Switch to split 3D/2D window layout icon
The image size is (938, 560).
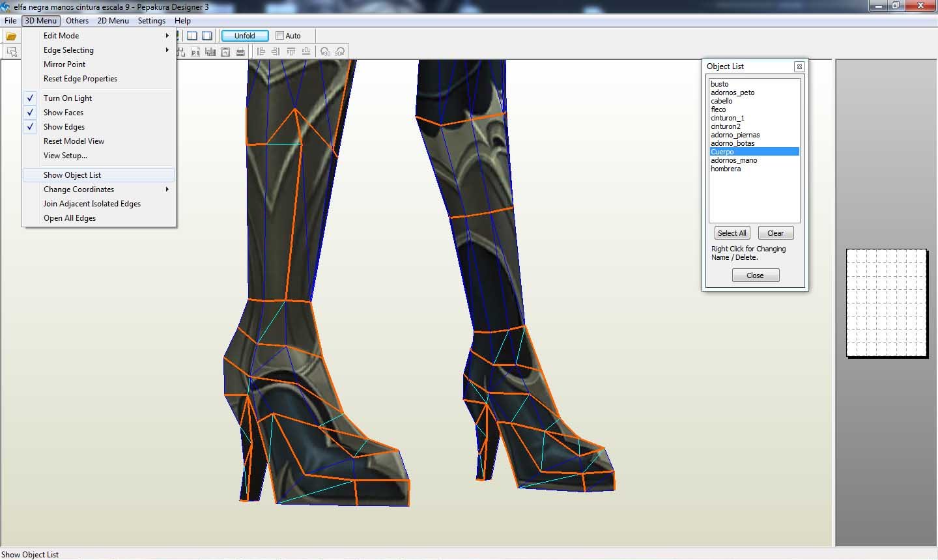pyautogui.click(x=192, y=36)
